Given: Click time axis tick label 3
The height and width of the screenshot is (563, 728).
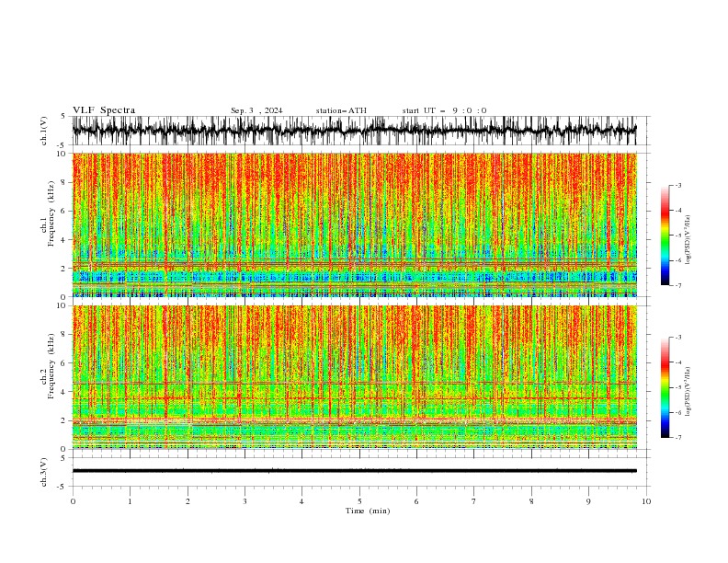Looking at the screenshot, I should pos(245,501).
